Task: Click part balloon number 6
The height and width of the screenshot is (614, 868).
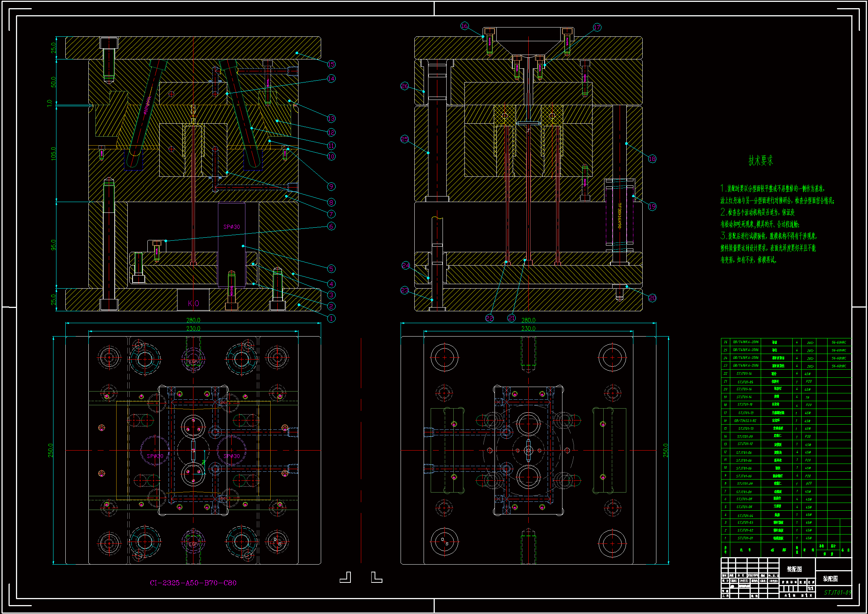Action: click(x=331, y=226)
